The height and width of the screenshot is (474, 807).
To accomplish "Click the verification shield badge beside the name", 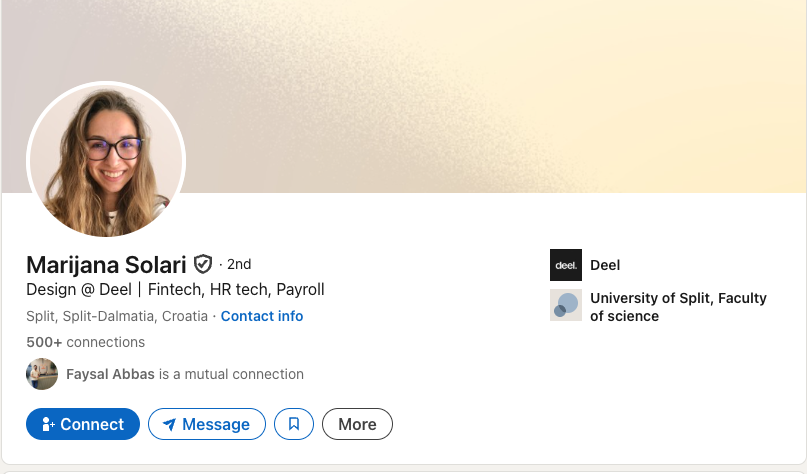I will tap(203, 264).
